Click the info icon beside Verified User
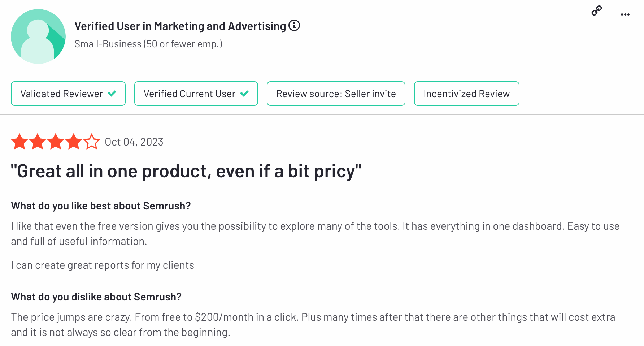This screenshot has width=644, height=346. pyautogui.click(x=294, y=26)
